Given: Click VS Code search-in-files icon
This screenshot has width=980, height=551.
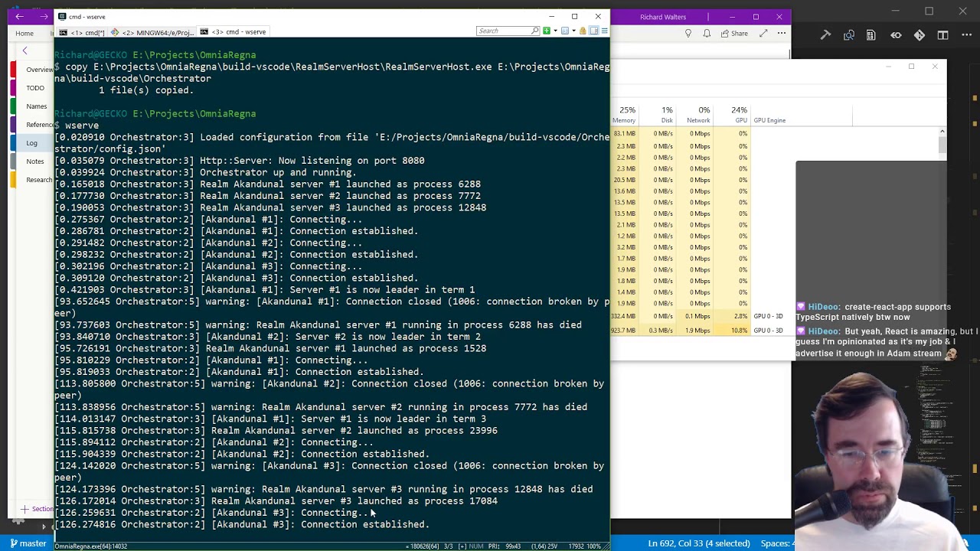Looking at the screenshot, I should click(x=848, y=35).
